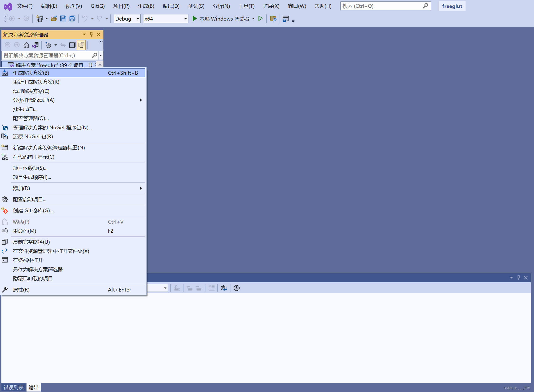534x392 pixels.
Task: Choose 属性(R) in the context menu
Action: (x=21, y=290)
